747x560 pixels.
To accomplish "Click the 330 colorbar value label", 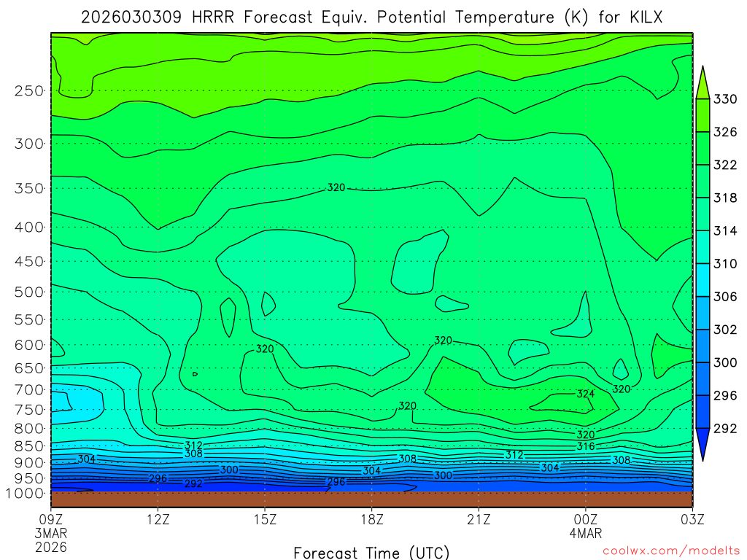I will tap(725, 99).
